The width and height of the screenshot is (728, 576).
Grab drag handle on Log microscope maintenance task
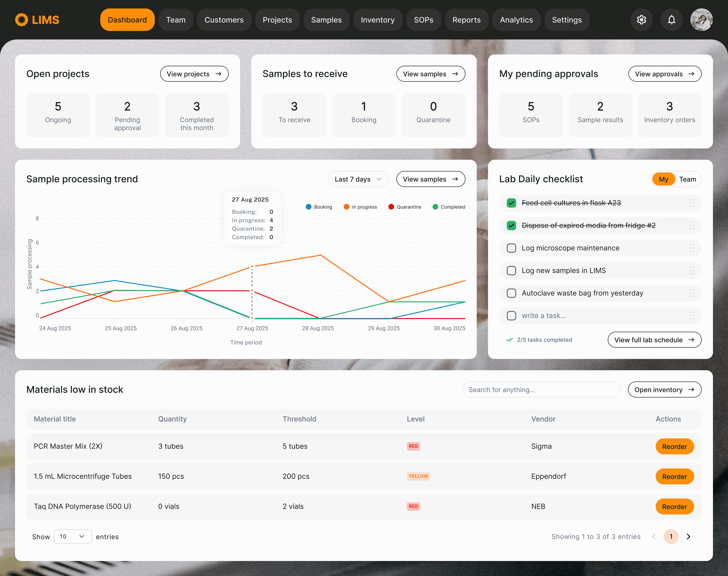click(x=692, y=248)
